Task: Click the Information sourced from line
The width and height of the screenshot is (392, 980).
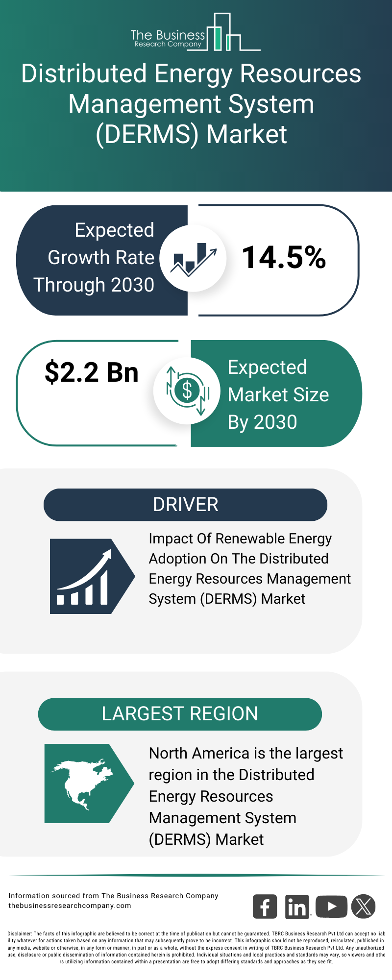Action: coord(113,896)
